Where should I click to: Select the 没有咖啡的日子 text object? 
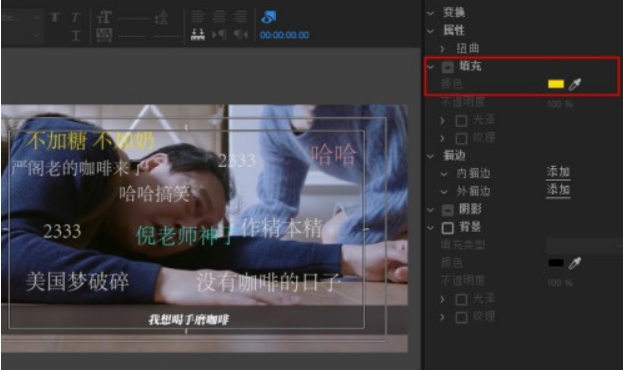268,283
